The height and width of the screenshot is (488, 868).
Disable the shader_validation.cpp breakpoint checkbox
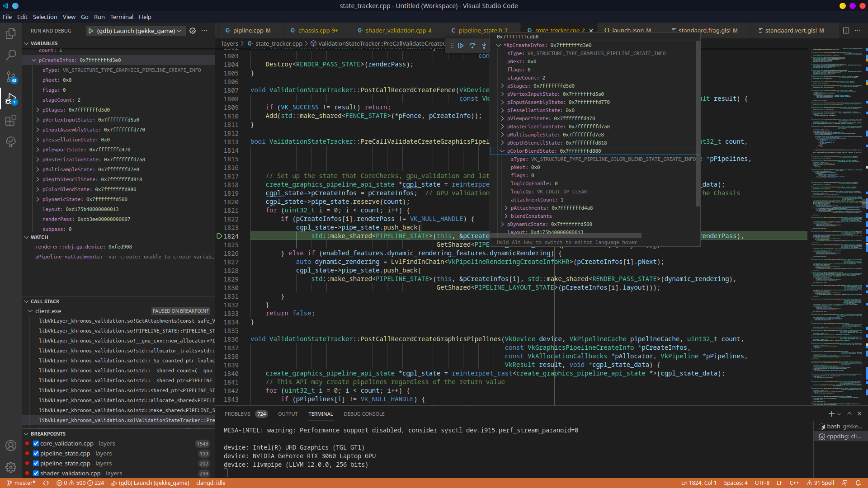click(36, 473)
